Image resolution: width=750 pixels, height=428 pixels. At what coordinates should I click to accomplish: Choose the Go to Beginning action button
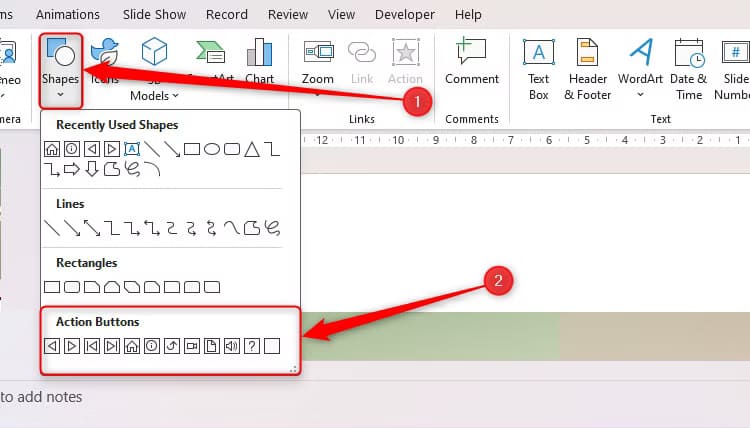[x=92, y=346]
